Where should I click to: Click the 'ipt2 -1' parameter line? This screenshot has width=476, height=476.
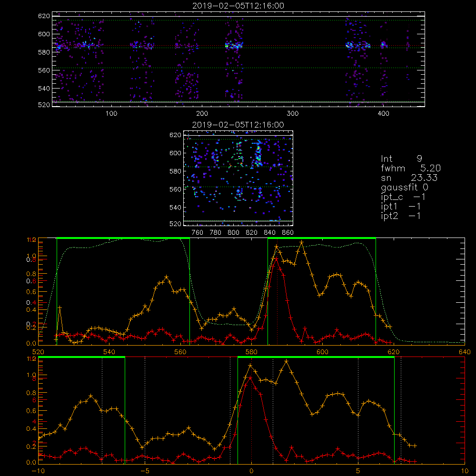401,216
